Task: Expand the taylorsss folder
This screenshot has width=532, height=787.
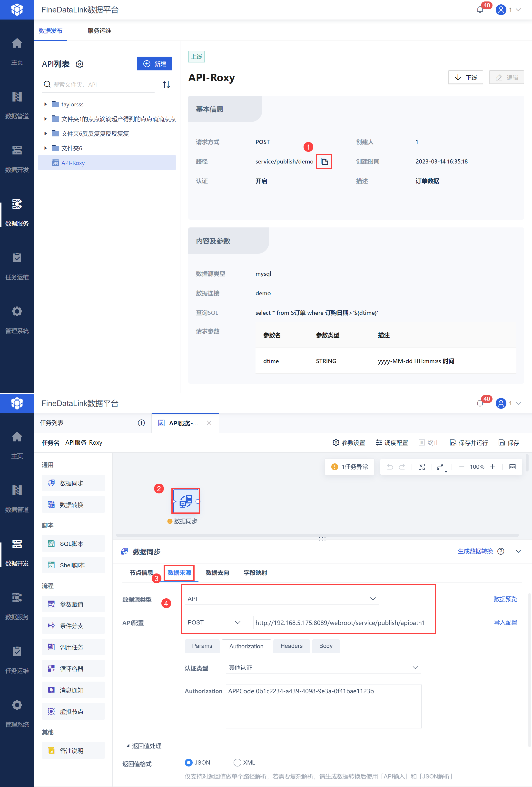Action: click(46, 104)
